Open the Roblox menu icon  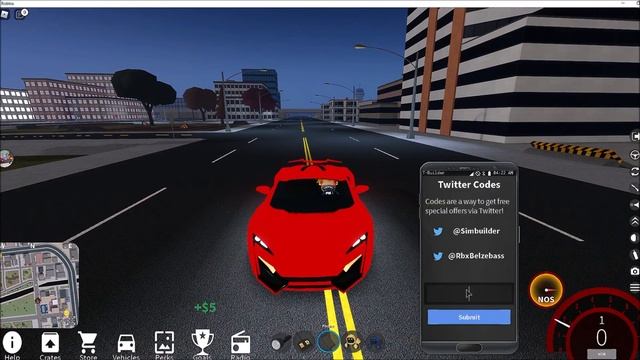coord(5,14)
